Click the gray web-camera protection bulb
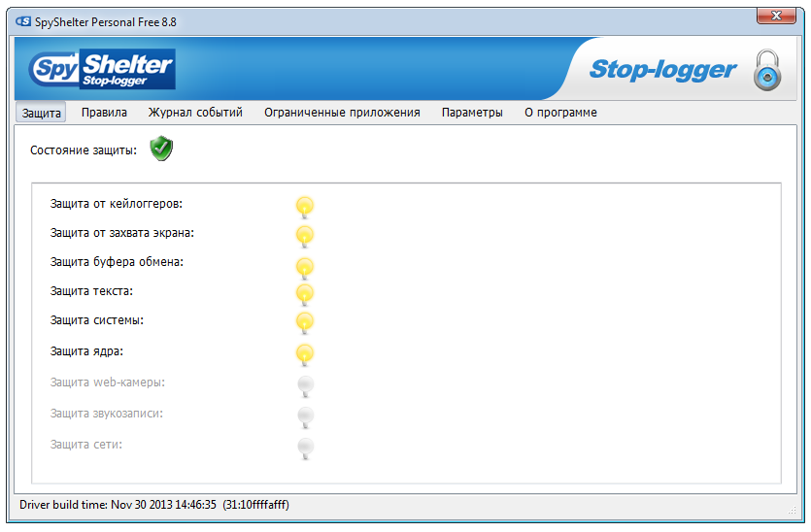This screenshot has height=532, width=811. 305,386
